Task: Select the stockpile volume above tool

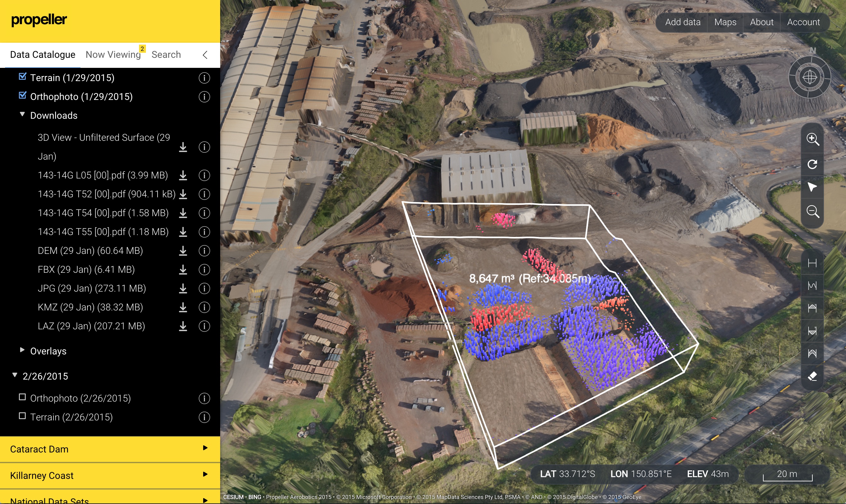Action: (x=812, y=308)
